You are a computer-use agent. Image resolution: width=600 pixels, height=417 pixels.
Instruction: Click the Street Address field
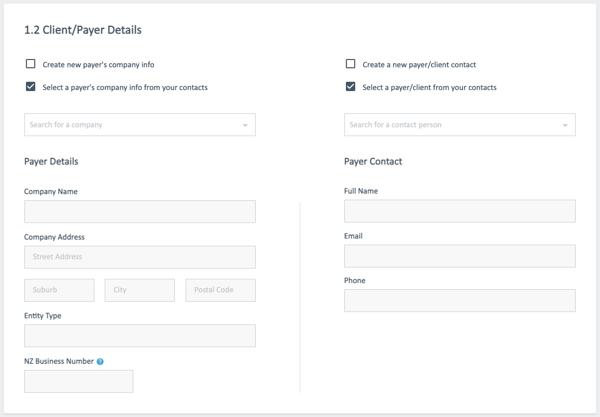tap(140, 257)
